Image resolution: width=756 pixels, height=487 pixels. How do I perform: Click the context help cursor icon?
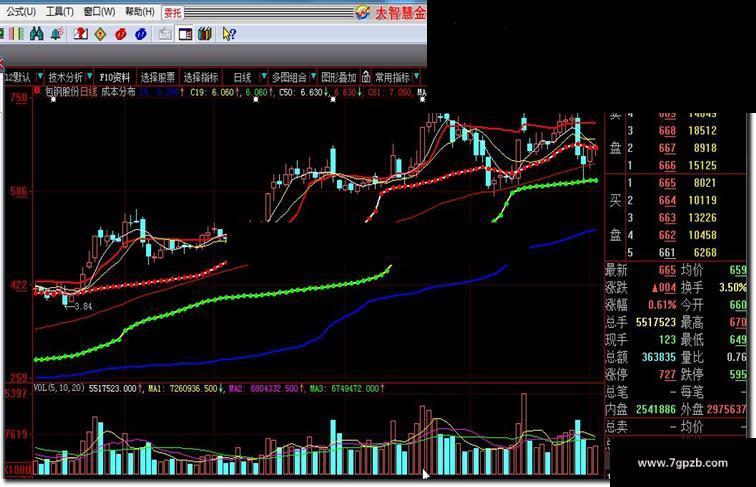coord(229,34)
